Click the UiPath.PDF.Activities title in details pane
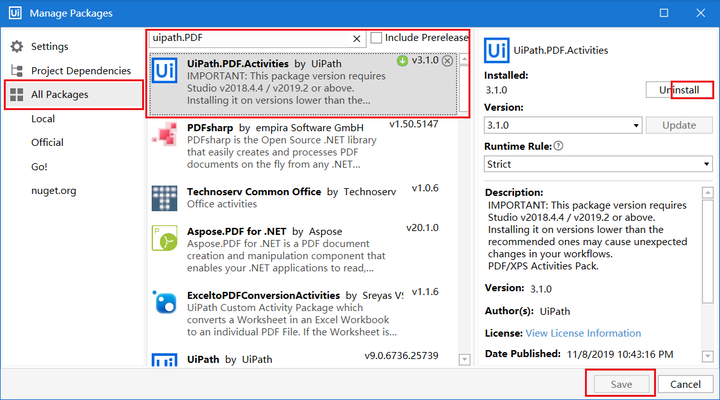 pos(561,51)
